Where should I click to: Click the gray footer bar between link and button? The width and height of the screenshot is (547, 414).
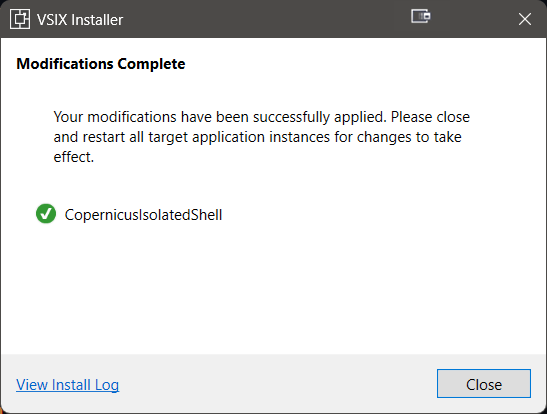[x=277, y=384]
